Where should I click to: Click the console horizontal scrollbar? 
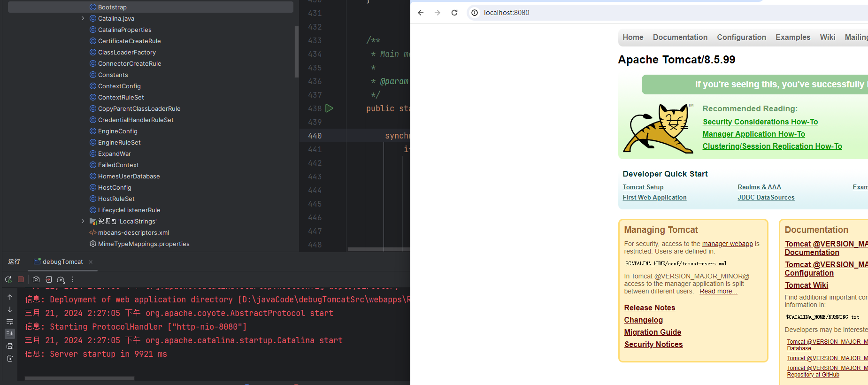tap(79, 378)
